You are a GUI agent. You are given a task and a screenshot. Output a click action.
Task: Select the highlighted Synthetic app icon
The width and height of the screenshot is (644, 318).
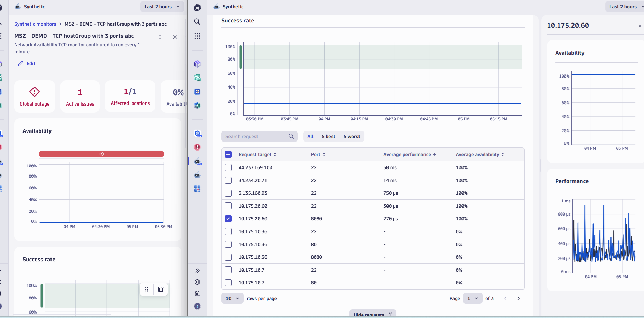[x=197, y=161]
